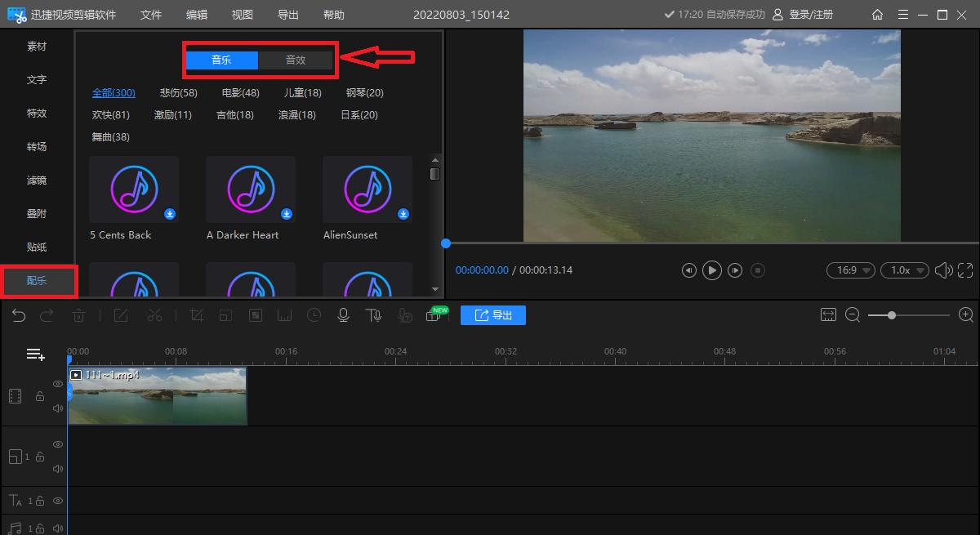980x535 pixels.
Task: Click the add track icon above timeline
Action: (35, 354)
